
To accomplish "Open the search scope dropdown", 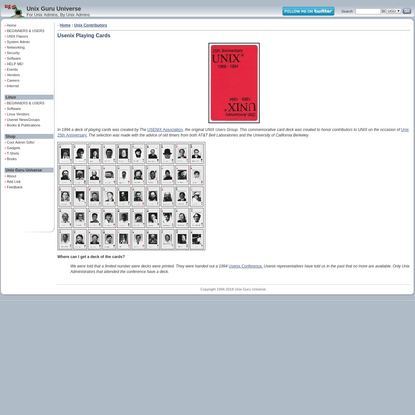I will [393, 11].
